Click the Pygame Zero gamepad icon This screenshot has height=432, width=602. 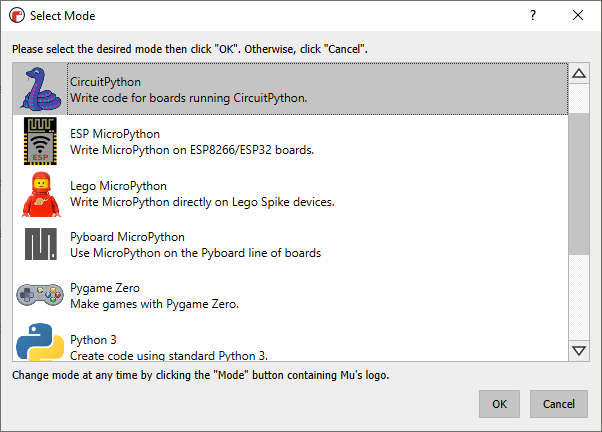coord(40,296)
